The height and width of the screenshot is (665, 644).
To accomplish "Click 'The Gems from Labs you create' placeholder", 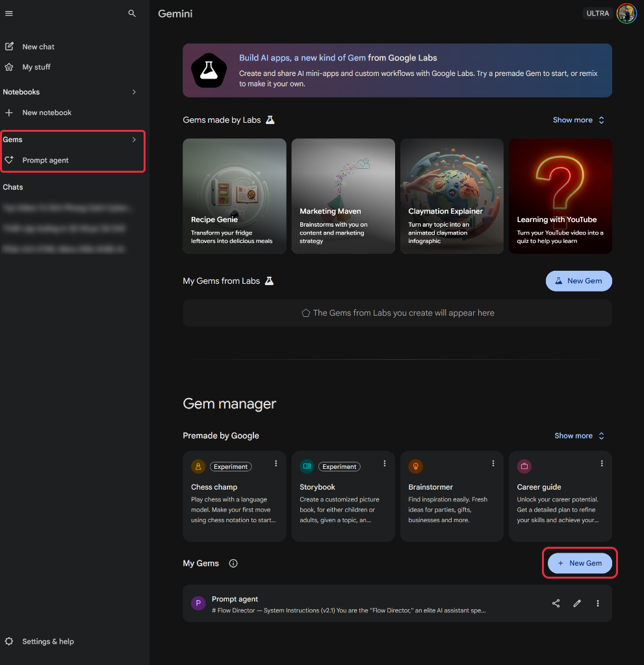I will pyautogui.click(x=397, y=313).
